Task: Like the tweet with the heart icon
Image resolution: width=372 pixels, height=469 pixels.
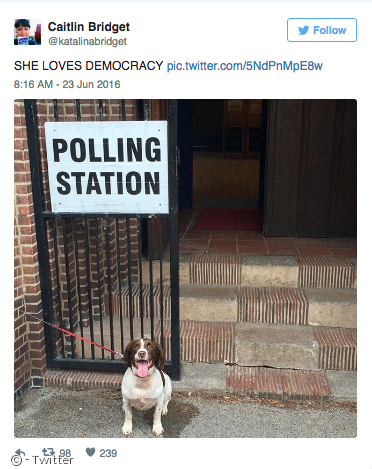Action: coord(90,452)
